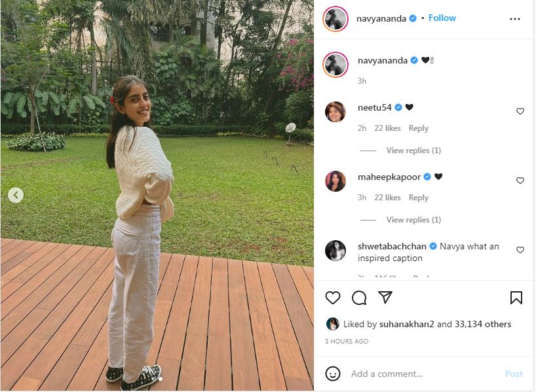
Task: Go to previous photo with left arrow
Action: [16, 195]
